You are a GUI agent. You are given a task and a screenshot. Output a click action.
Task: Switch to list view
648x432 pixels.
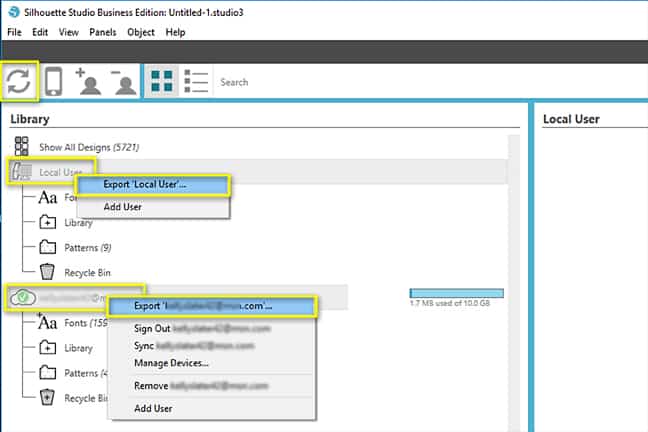click(x=196, y=82)
